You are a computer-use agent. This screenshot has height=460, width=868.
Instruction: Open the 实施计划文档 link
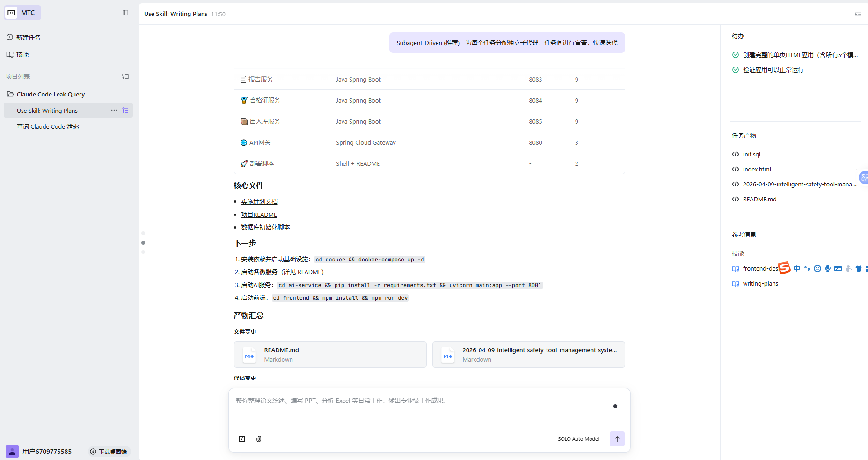pyautogui.click(x=259, y=201)
